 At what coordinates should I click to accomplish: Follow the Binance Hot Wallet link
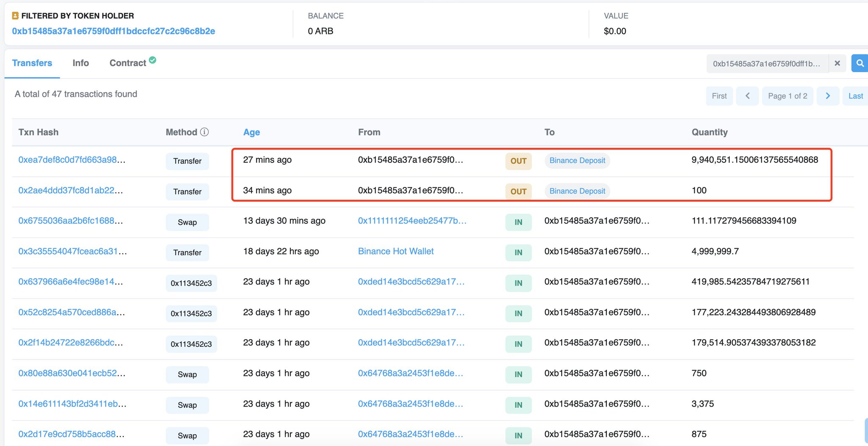pos(395,251)
